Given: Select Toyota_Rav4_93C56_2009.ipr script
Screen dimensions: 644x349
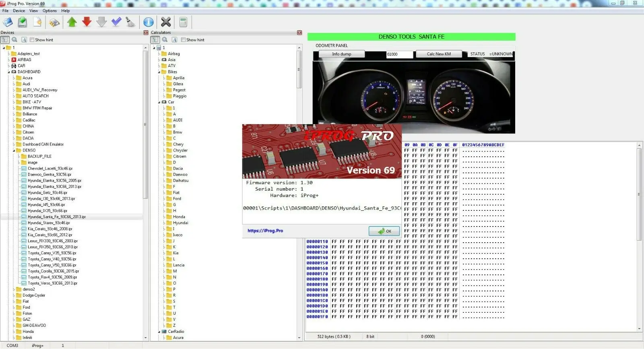Looking at the screenshot, I should tap(52, 277).
